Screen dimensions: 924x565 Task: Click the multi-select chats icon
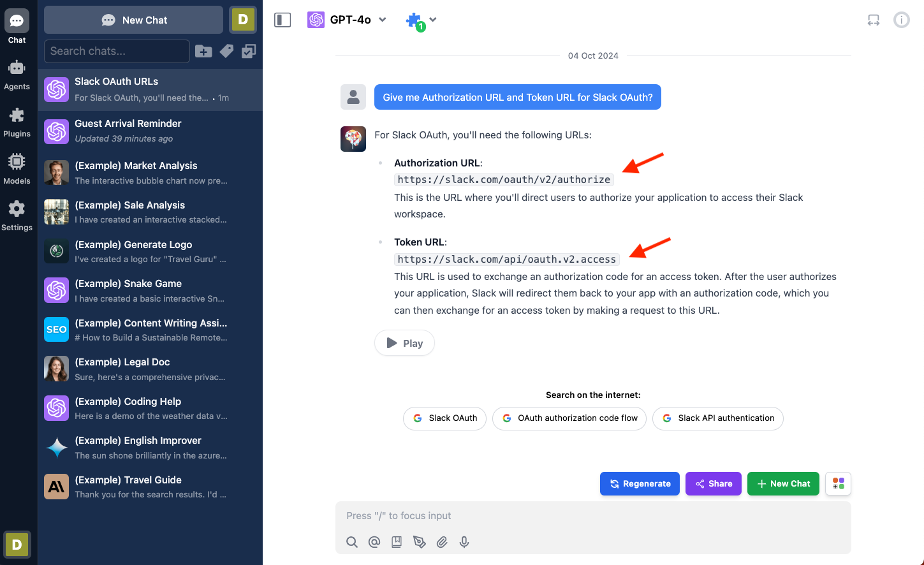pos(249,51)
